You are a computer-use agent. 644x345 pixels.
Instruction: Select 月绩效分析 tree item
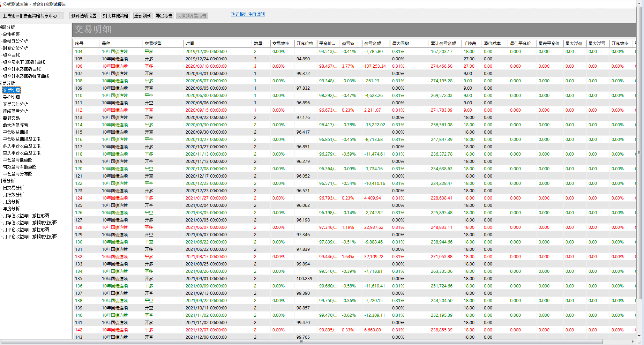point(13,195)
